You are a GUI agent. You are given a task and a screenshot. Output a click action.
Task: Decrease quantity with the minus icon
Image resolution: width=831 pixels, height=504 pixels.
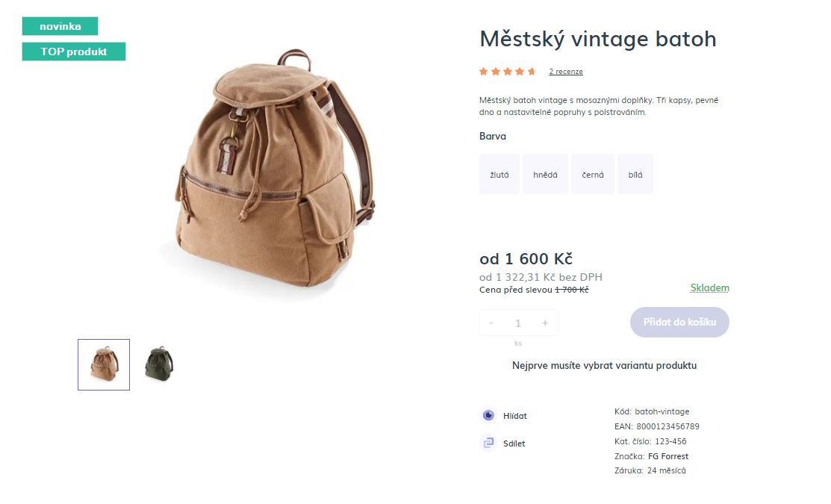click(x=491, y=323)
